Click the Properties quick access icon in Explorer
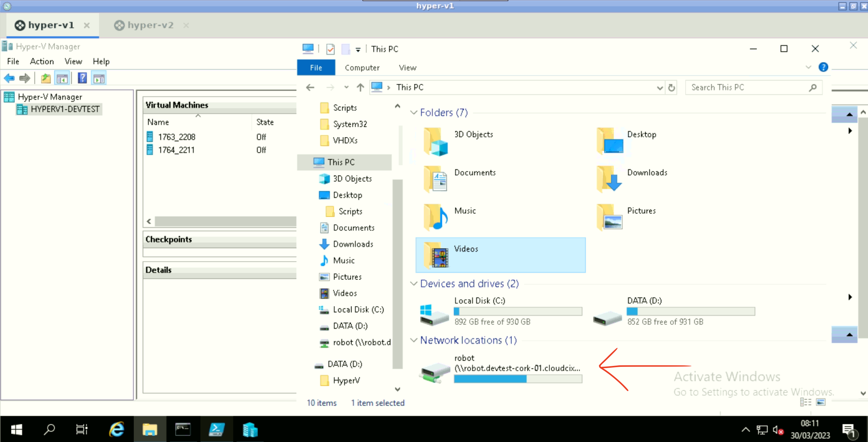868x442 pixels. point(331,49)
